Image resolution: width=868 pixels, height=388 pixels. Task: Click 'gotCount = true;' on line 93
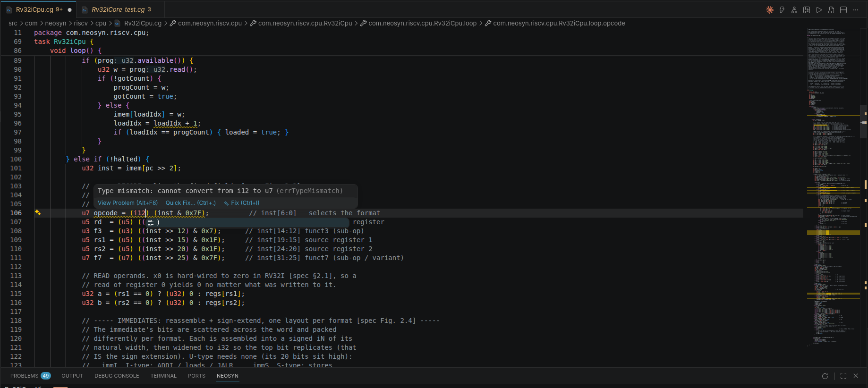pos(145,96)
